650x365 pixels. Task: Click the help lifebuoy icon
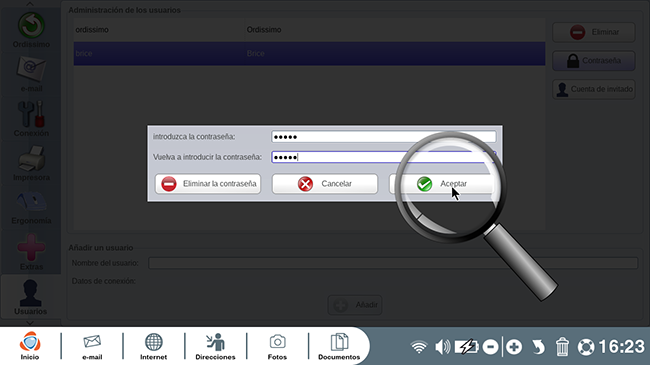click(x=586, y=347)
